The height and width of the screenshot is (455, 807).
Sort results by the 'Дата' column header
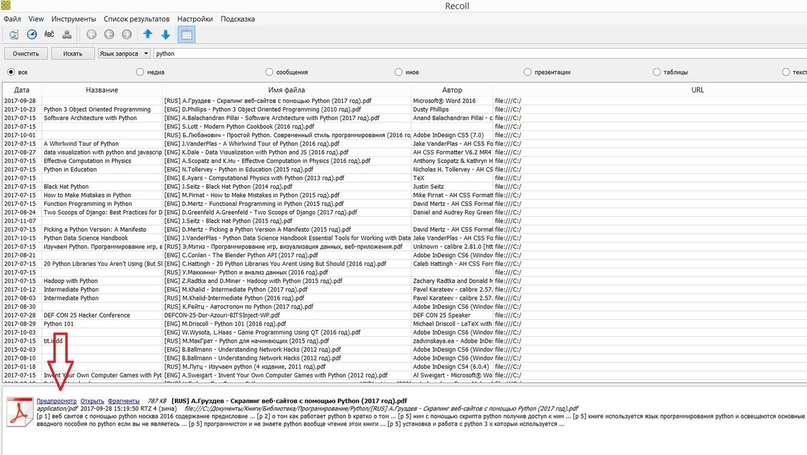21,90
